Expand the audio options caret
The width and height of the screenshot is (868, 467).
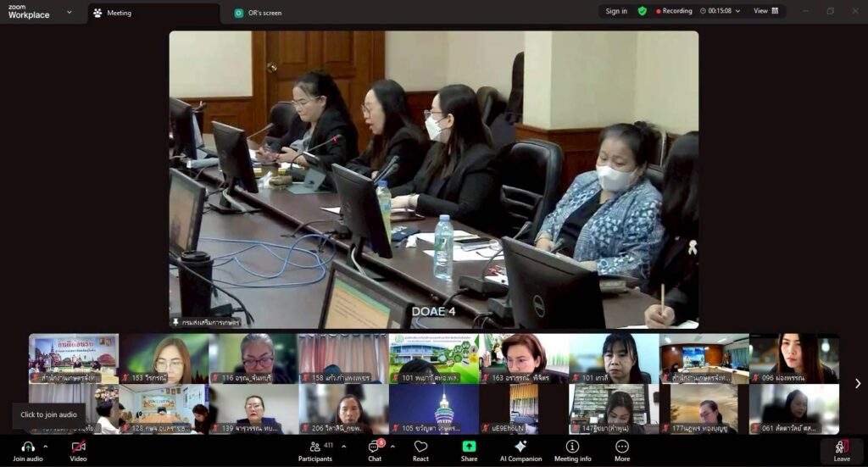[x=45, y=446]
